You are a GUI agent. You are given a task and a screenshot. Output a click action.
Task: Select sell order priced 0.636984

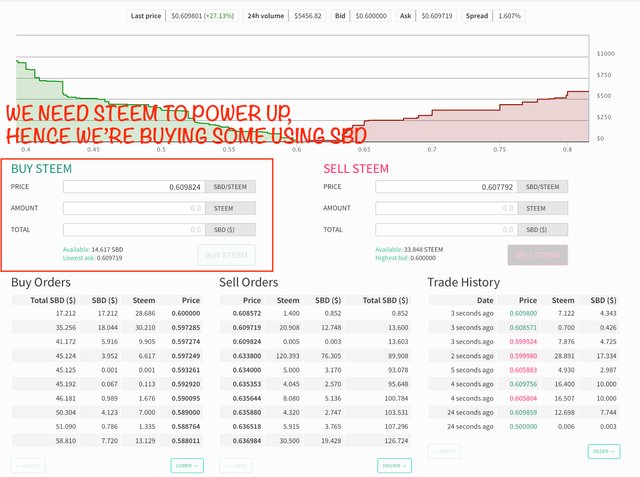315,441
